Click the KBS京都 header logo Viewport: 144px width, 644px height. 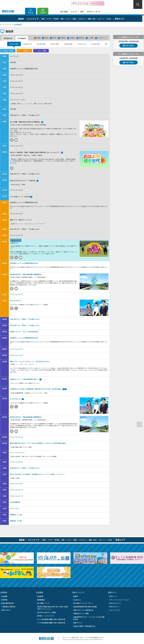[x=8, y=11]
